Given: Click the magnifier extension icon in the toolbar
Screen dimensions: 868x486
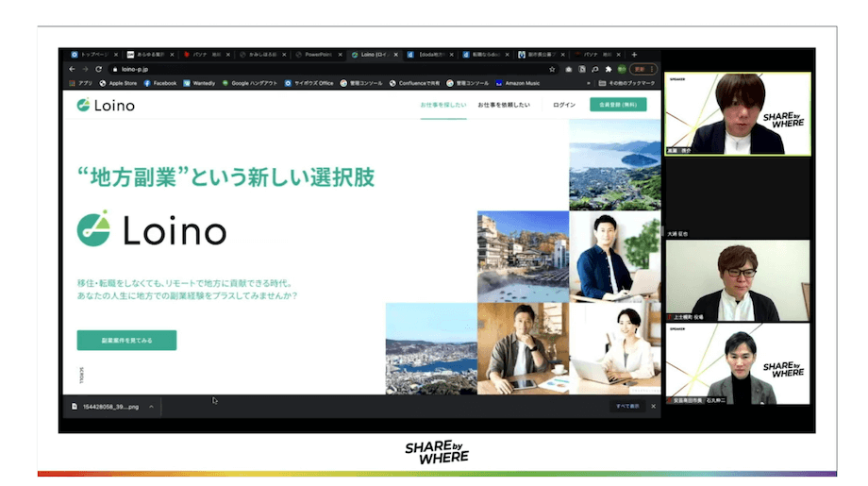Looking at the screenshot, I should coord(595,69).
